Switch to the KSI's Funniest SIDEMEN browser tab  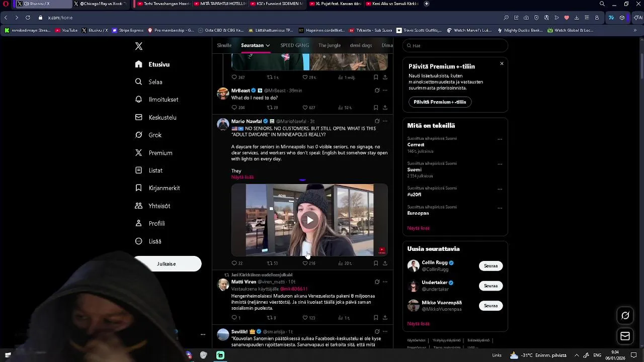279,4
